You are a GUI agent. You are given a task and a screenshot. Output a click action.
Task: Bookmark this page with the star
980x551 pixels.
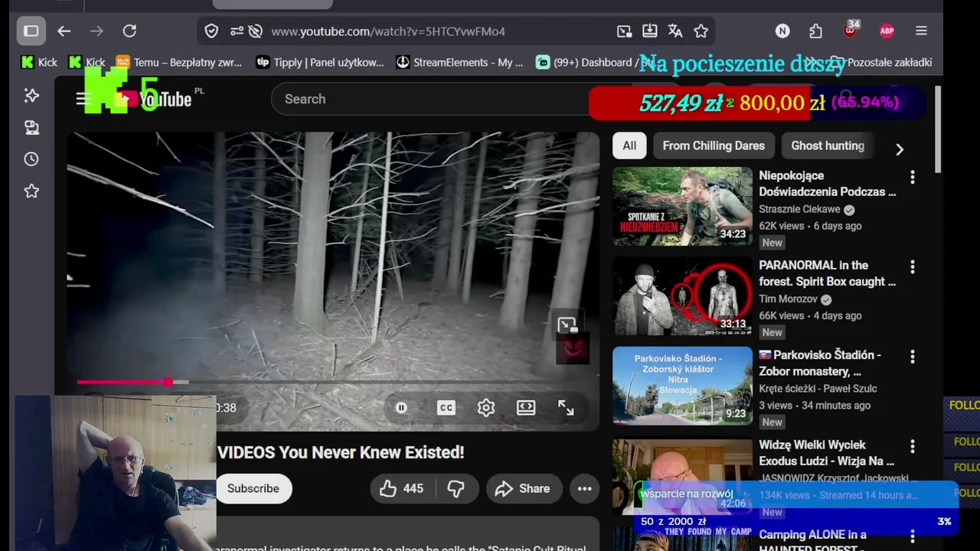pyautogui.click(x=701, y=31)
